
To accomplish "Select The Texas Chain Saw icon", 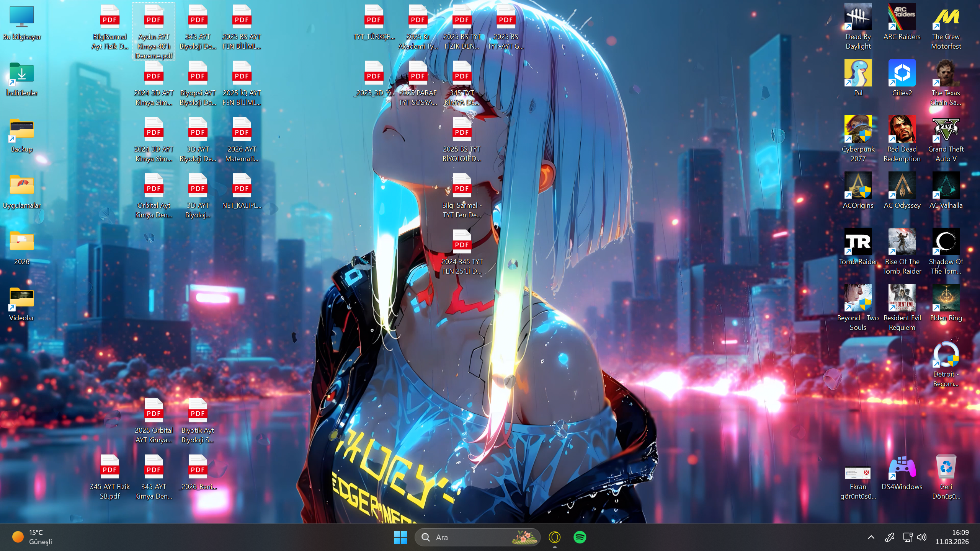I will (x=946, y=83).
